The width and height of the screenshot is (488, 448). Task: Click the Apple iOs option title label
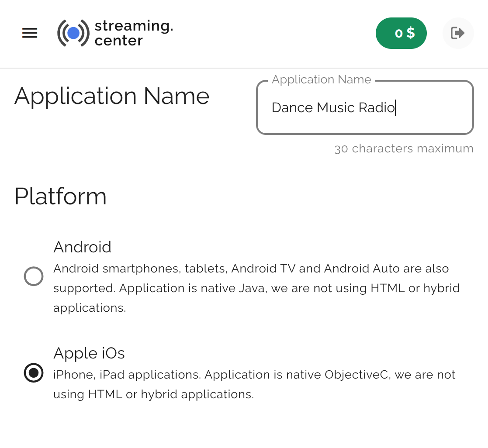[89, 353]
